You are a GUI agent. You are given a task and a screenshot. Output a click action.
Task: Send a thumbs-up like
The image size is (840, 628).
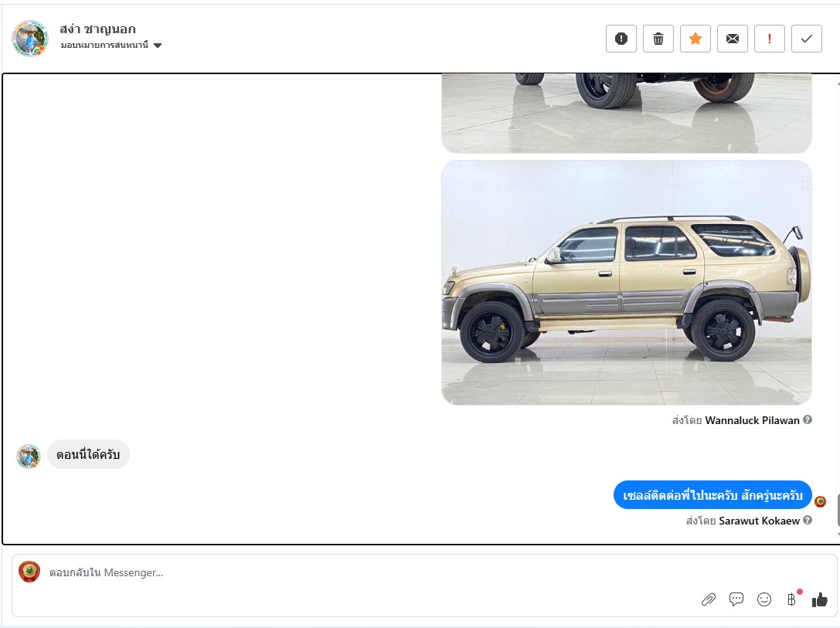[x=820, y=599]
